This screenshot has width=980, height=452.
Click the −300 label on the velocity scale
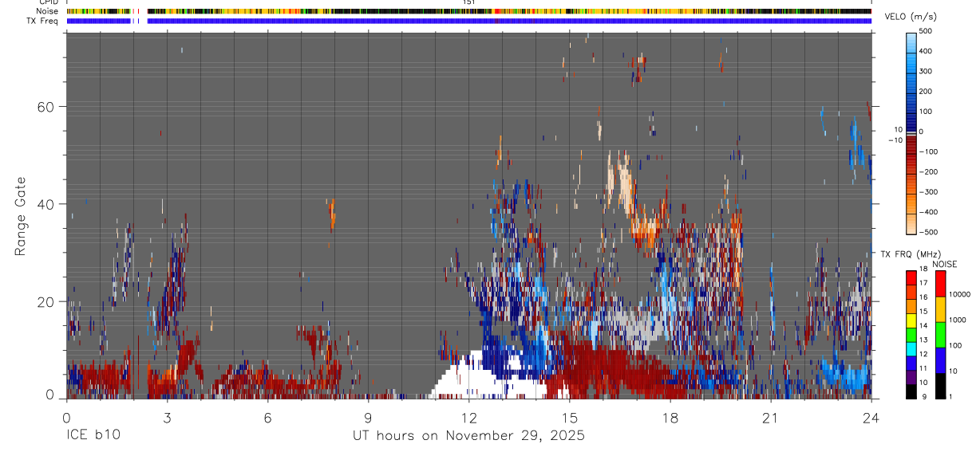(927, 192)
